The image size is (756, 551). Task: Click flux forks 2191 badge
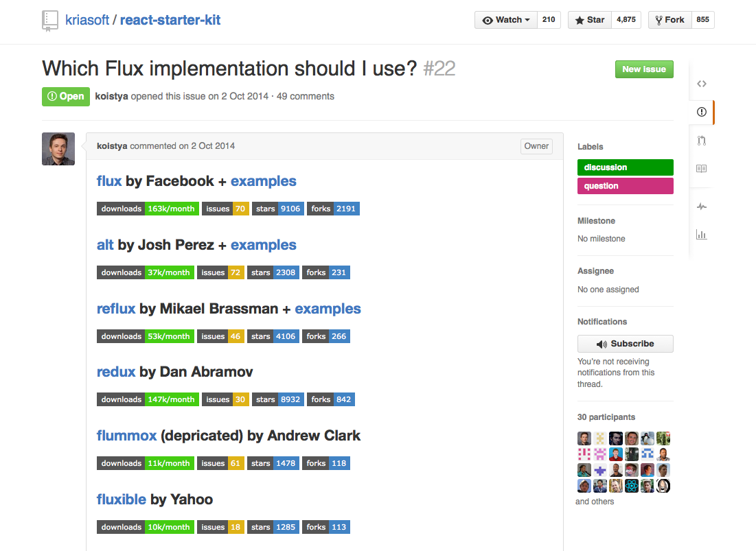click(x=333, y=209)
